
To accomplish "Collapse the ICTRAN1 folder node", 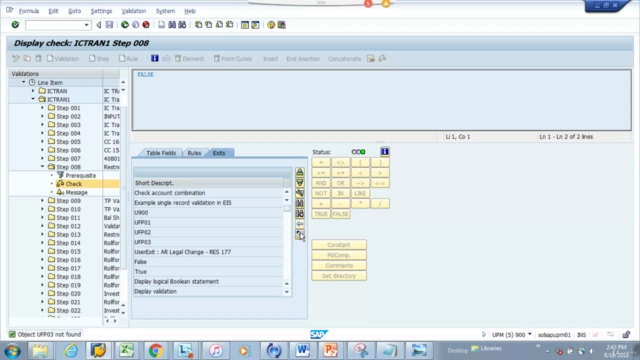I will tap(33, 99).
